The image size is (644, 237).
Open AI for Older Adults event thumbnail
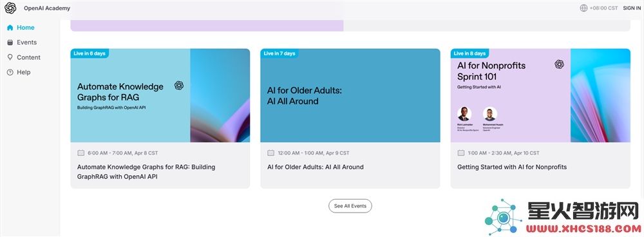(350, 95)
